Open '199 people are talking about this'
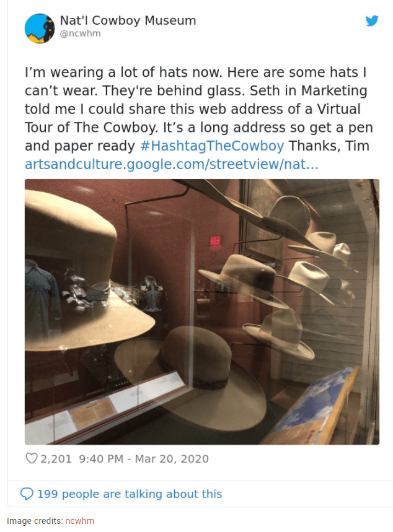 130,494
